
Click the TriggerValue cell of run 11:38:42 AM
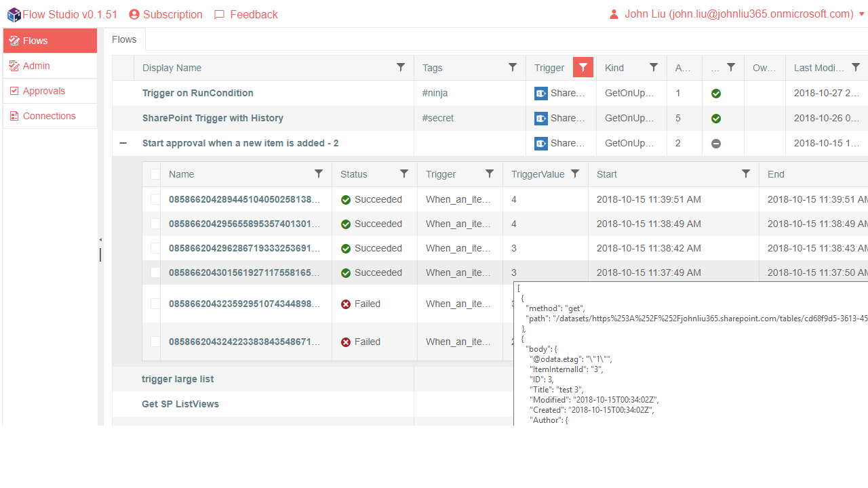[x=545, y=248]
